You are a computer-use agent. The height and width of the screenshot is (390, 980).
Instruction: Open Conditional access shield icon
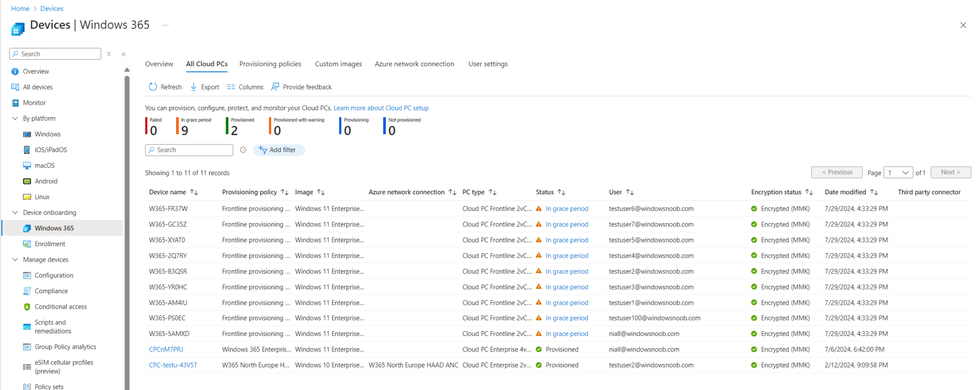click(x=27, y=307)
